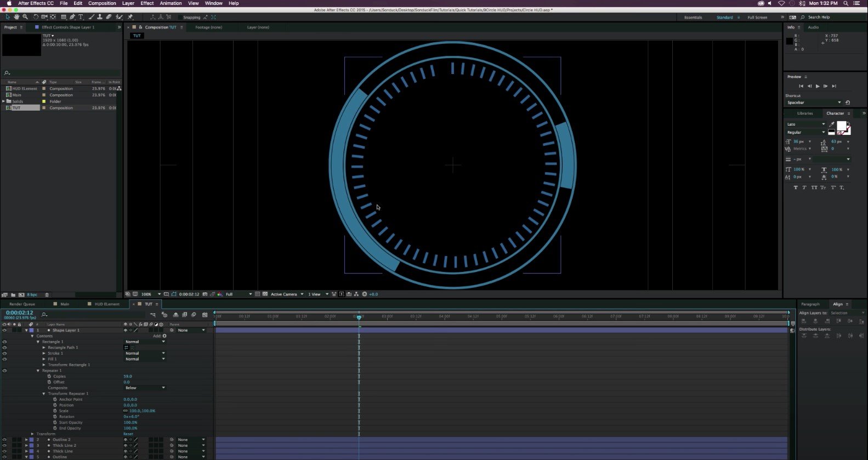Click the white fill color swatch
Screen dimensions: 868x460
click(841, 126)
